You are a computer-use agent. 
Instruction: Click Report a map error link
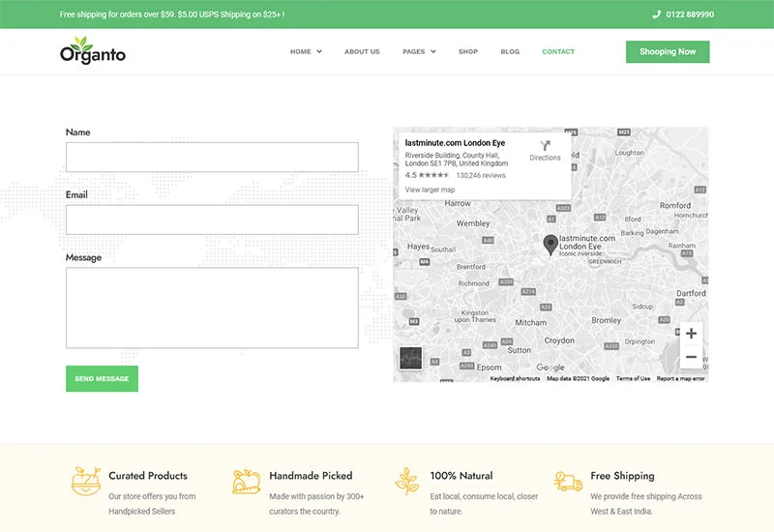tap(680, 378)
